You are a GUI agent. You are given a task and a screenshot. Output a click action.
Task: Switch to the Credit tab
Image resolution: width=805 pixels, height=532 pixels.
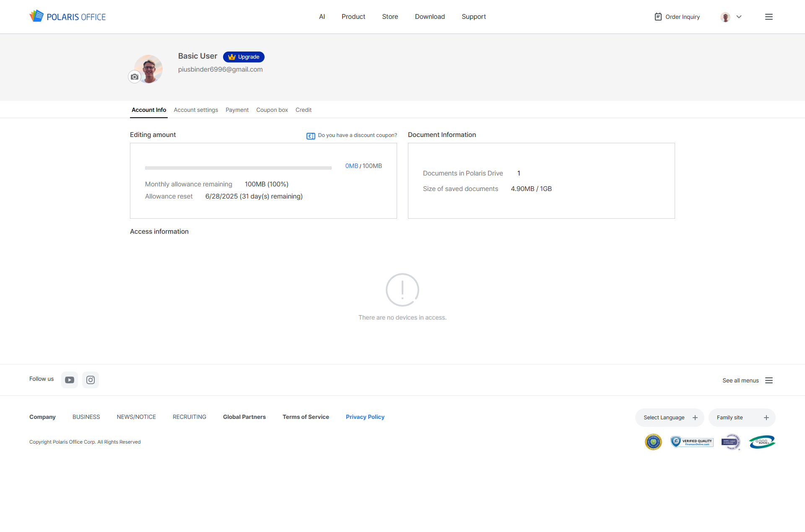(304, 110)
